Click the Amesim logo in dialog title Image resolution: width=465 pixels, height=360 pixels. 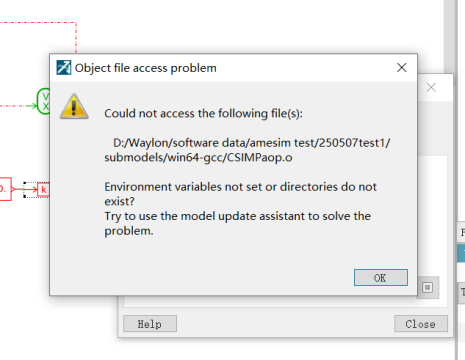tap(64, 68)
